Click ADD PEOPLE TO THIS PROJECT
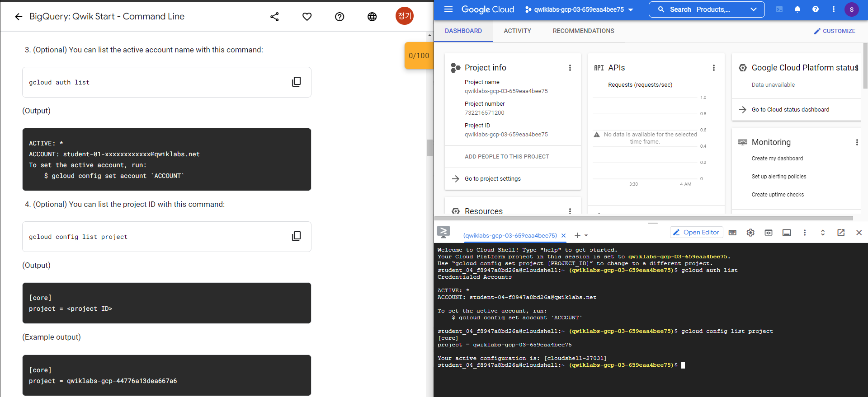The height and width of the screenshot is (397, 868). (507, 157)
